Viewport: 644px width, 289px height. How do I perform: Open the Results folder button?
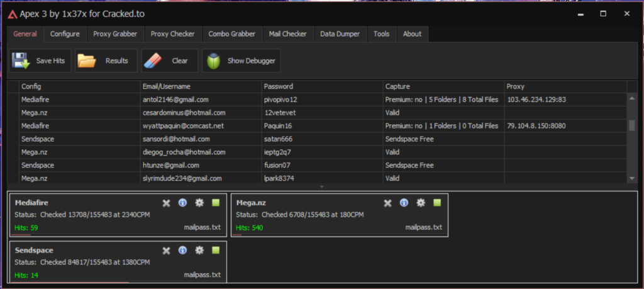106,61
